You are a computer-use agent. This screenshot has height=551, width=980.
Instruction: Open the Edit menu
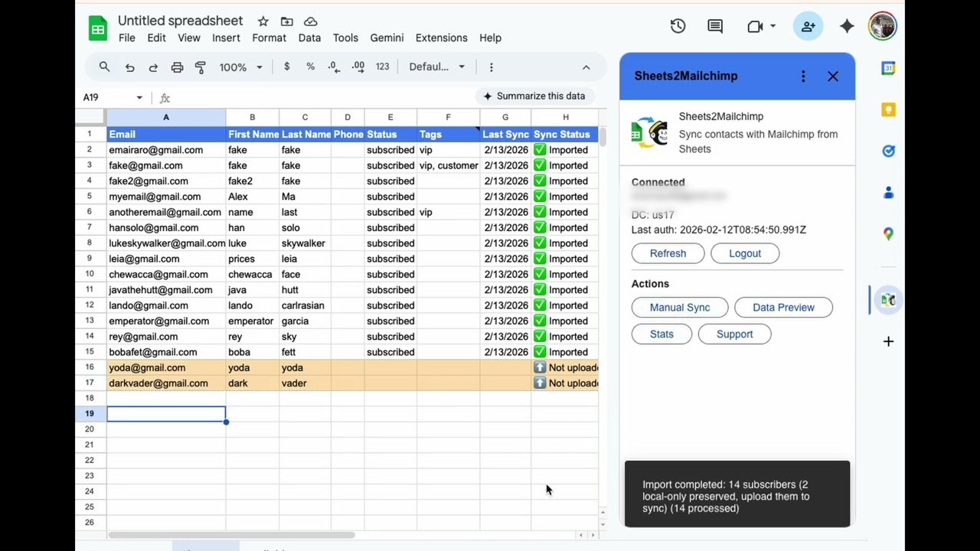pyautogui.click(x=156, y=37)
